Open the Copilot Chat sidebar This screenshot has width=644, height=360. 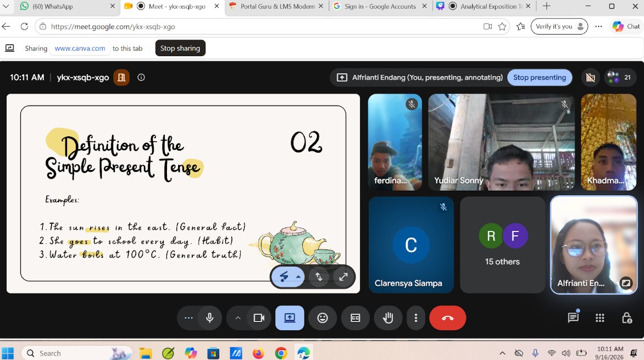tap(626, 26)
